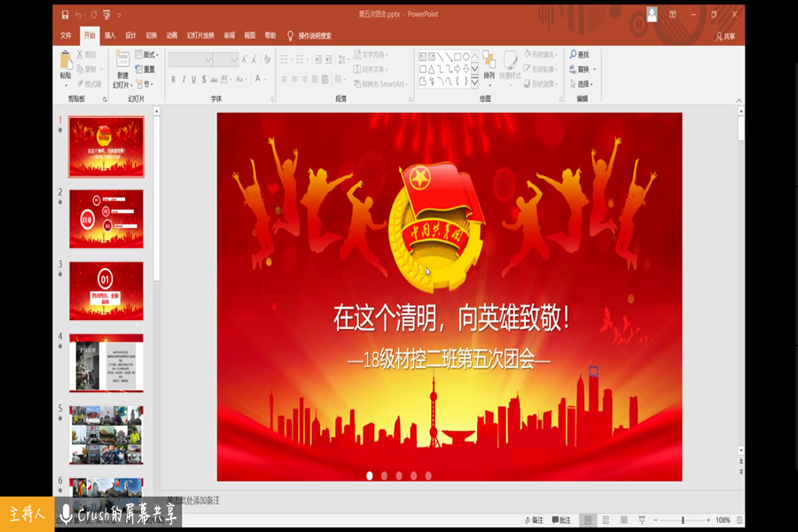Start Slide Show from status bar icon
The width and height of the screenshot is (798, 532).
point(642,520)
